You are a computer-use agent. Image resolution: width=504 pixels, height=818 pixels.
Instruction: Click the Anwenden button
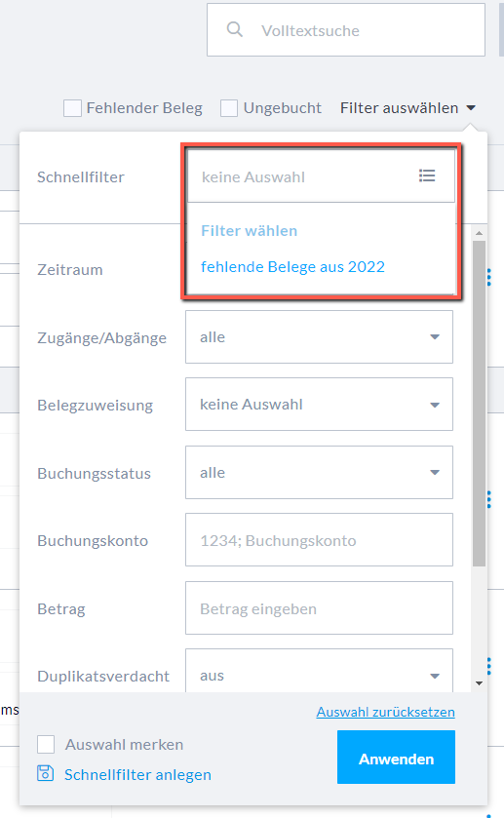[x=396, y=757]
